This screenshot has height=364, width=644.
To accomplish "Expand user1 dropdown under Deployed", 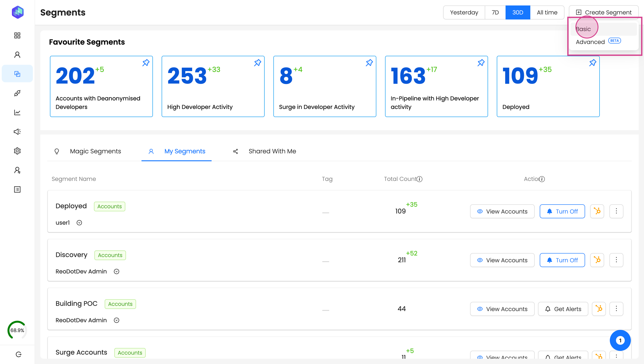I will pyautogui.click(x=79, y=223).
